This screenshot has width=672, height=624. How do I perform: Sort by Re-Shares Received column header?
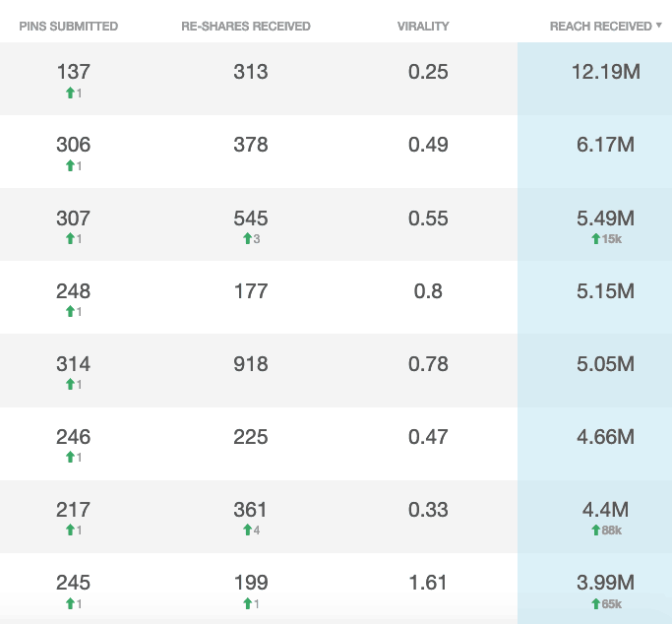click(x=246, y=27)
